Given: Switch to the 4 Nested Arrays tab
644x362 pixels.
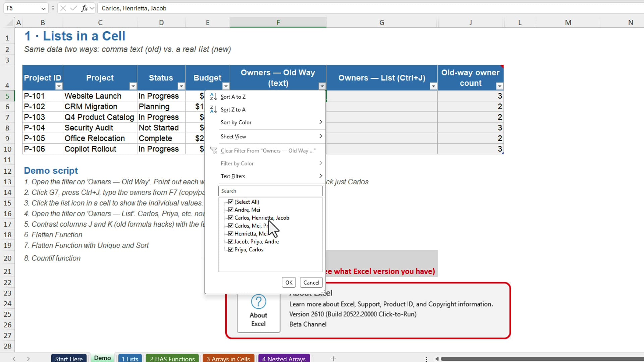Looking at the screenshot, I should click(284, 359).
